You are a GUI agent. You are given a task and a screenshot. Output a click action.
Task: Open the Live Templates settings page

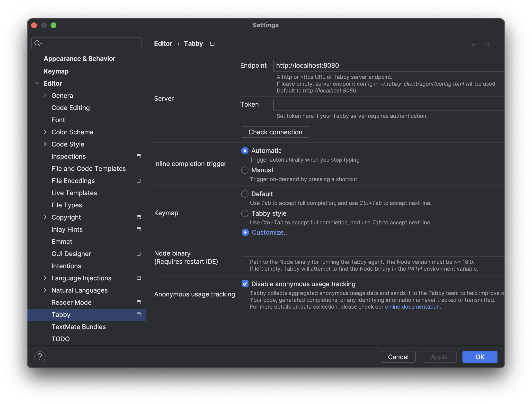74,193
